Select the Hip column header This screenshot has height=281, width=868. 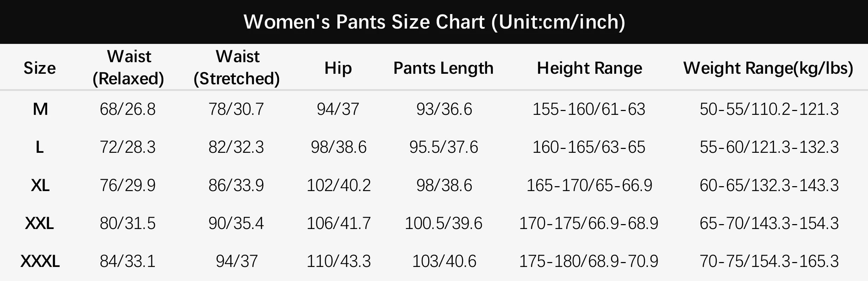tap(338, 68)
